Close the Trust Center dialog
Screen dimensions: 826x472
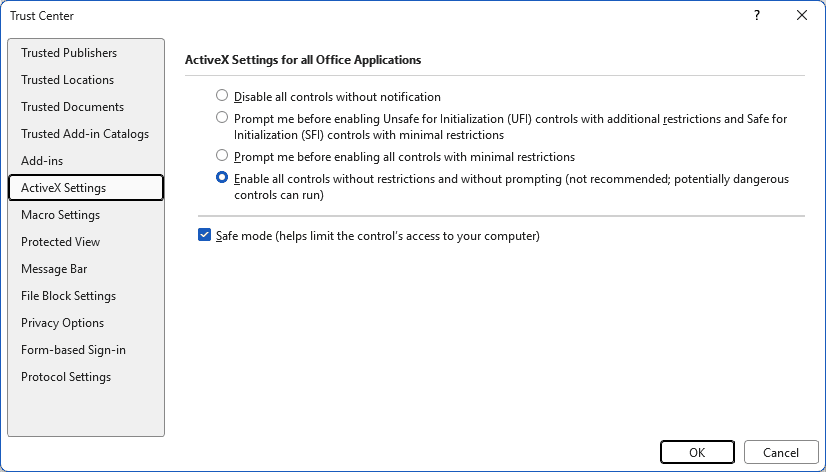(x=802, y=15)
